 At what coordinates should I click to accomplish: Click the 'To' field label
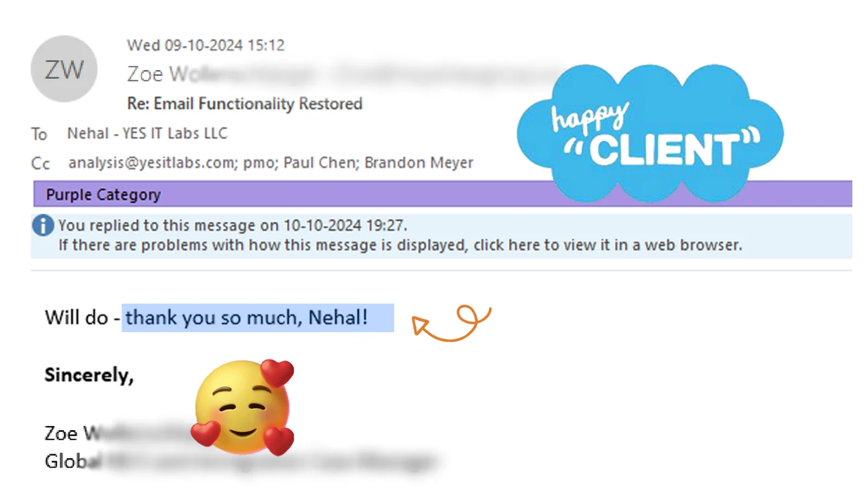[x=39, y=134]
